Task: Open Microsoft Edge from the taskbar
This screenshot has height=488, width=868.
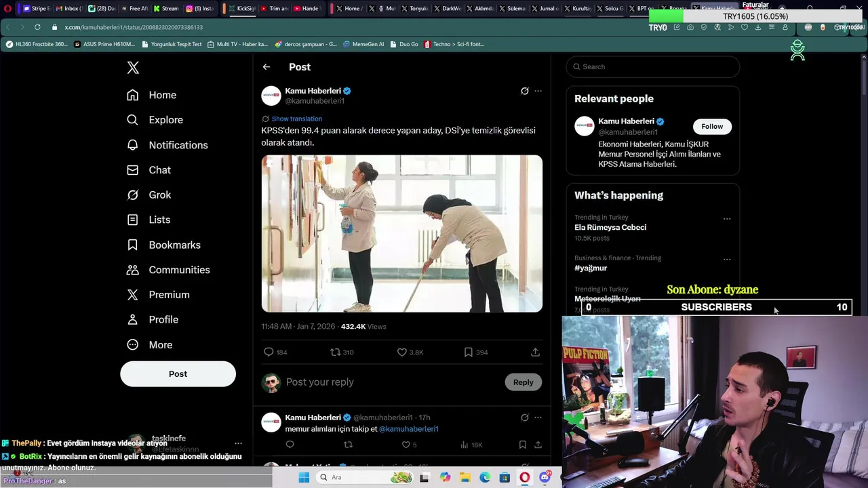Action: (485, 478)
